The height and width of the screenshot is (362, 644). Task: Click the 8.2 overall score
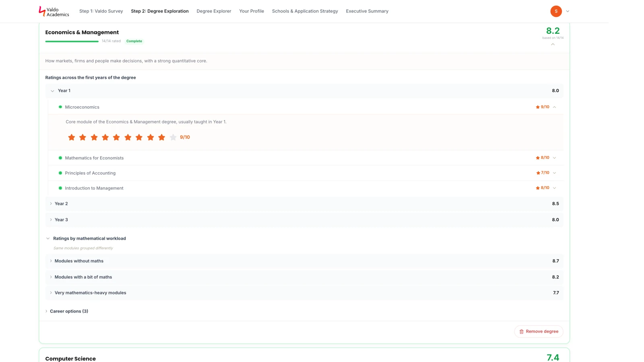click(553, 31)
